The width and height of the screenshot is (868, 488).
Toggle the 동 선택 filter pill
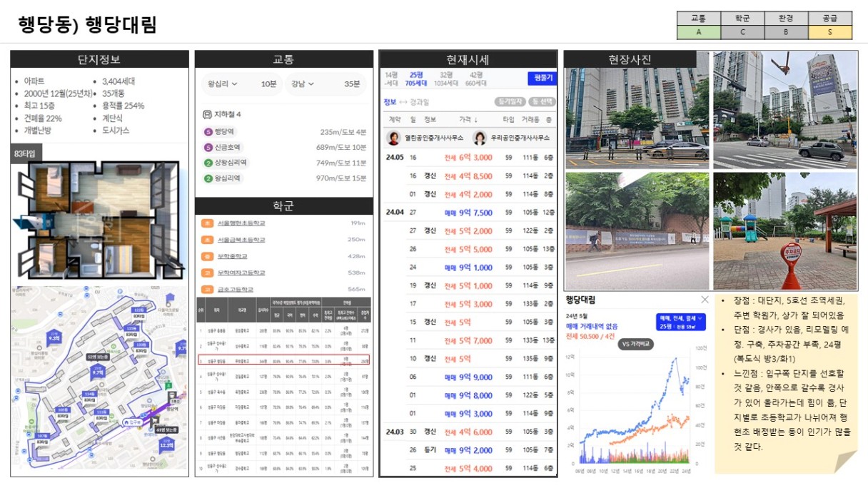(x=542, y=102)
